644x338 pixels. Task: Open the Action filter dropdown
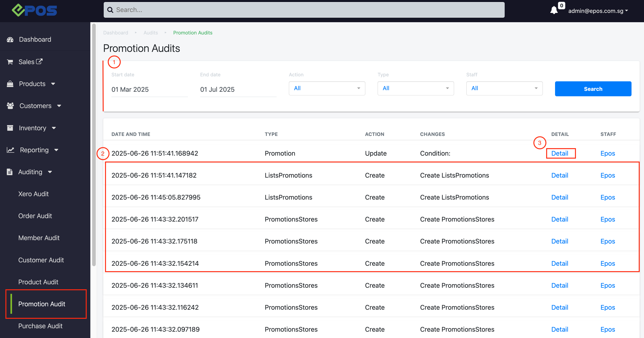[x=327, y=88]
